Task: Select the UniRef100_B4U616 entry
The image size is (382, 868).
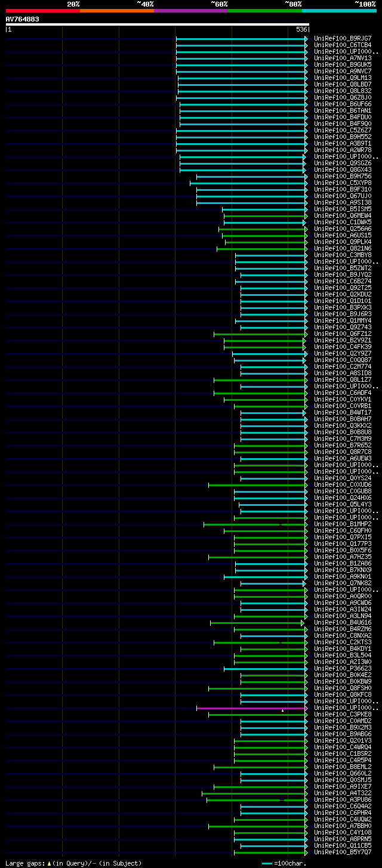Action: click(x=343, y=622)
